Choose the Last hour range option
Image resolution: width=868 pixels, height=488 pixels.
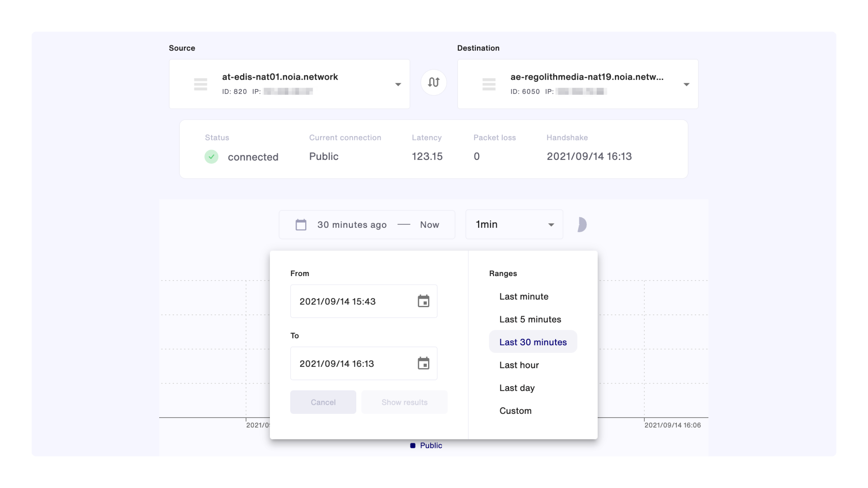519,365
